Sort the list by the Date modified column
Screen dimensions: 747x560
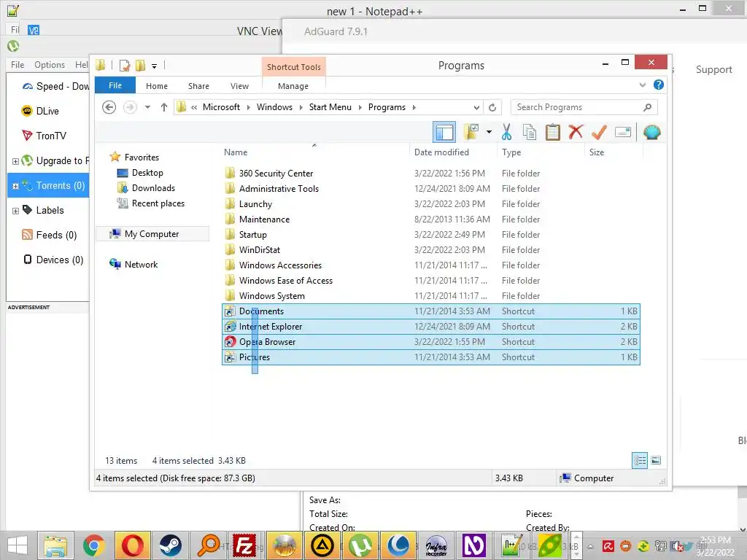tap(453, 152)
